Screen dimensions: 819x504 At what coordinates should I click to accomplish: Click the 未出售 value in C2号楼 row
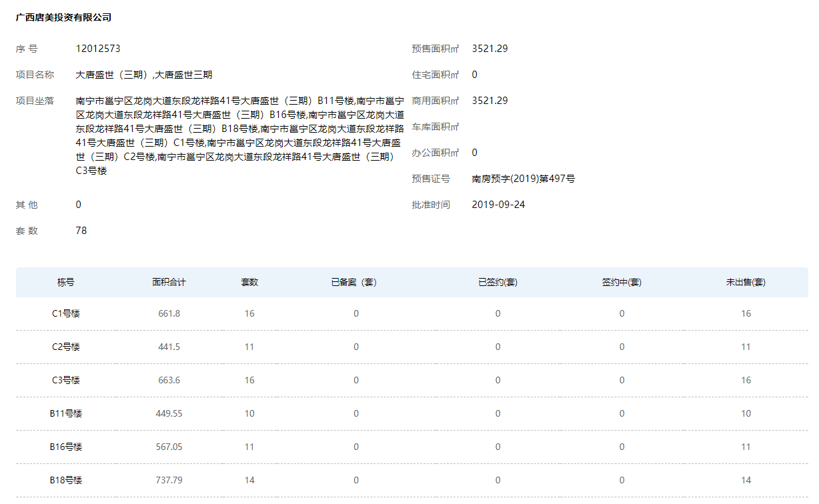746,347
